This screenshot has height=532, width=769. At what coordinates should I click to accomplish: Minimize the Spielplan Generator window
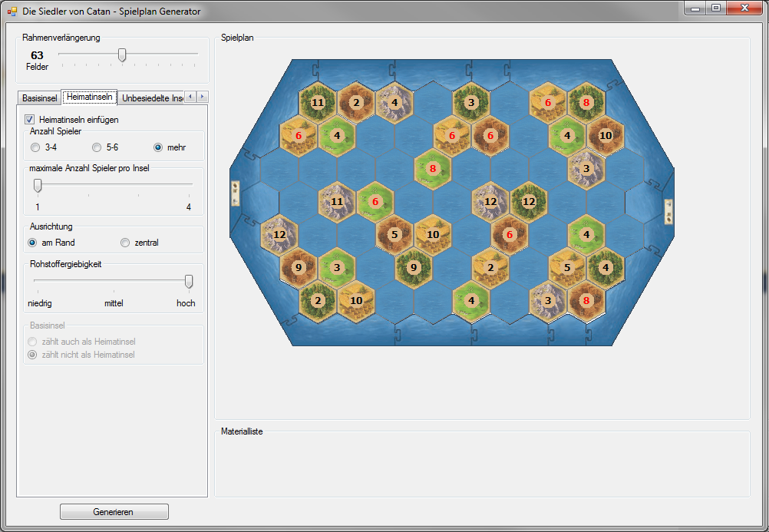[695, 8]
